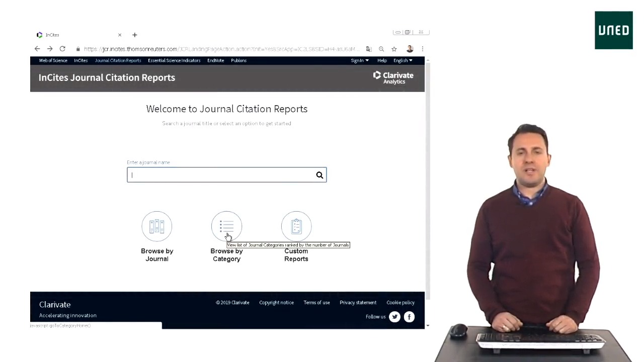Select Journal Citation Reports in top bar
This screenshot has width=644, height=362.
[x=118, y=60]
